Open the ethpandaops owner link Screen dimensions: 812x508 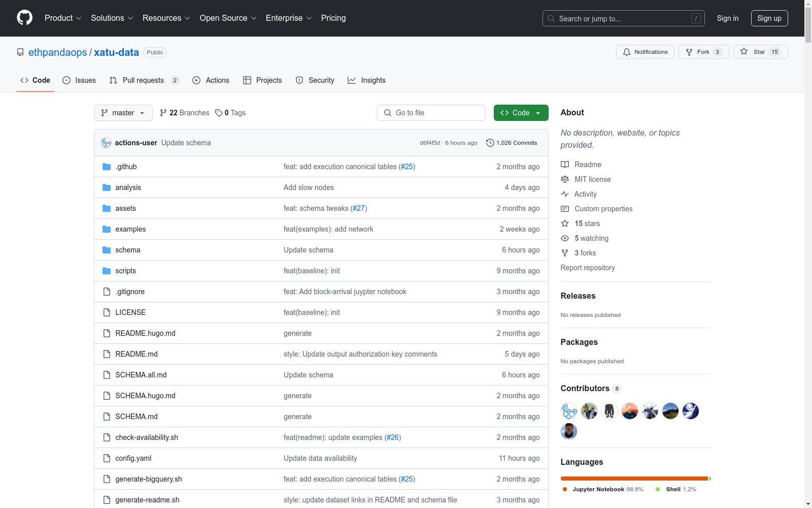(x=58, y=52)
